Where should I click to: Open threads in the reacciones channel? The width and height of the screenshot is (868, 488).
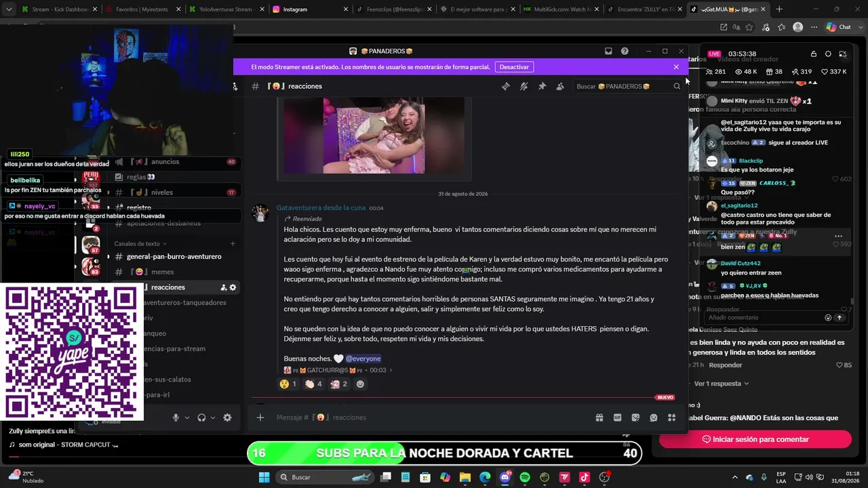[505, 86]
